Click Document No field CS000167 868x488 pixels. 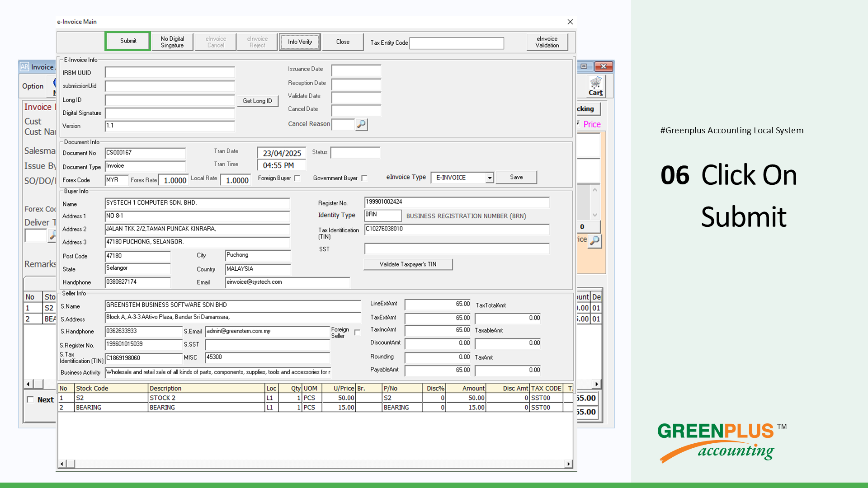(145, 153)
